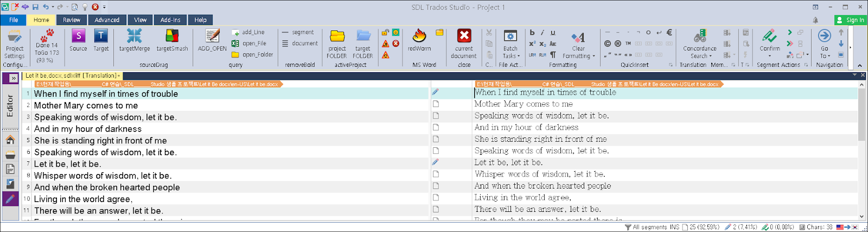Image resolution: width=868 pixels, height=232 pixels.
Task: Click the status icon of the 'Let it be, let it be.' segment
Action: coord(435,162)
